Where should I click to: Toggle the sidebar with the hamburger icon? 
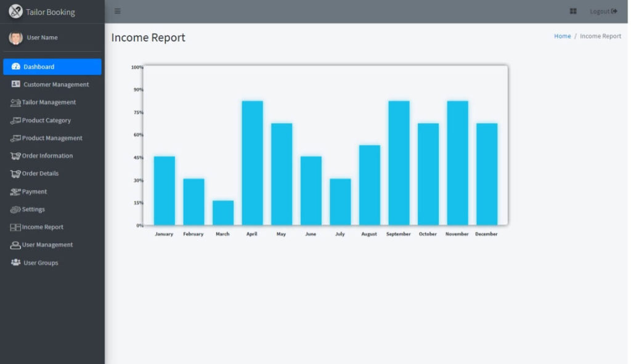117,10
